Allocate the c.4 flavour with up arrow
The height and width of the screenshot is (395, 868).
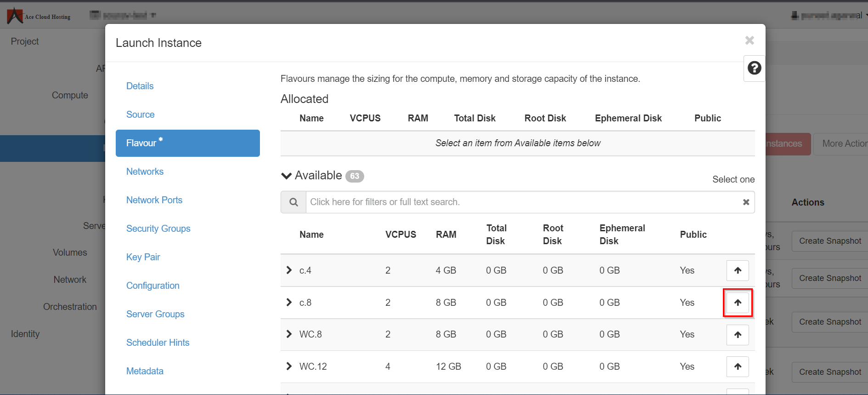pyautogui.click(x=738, y=270)
